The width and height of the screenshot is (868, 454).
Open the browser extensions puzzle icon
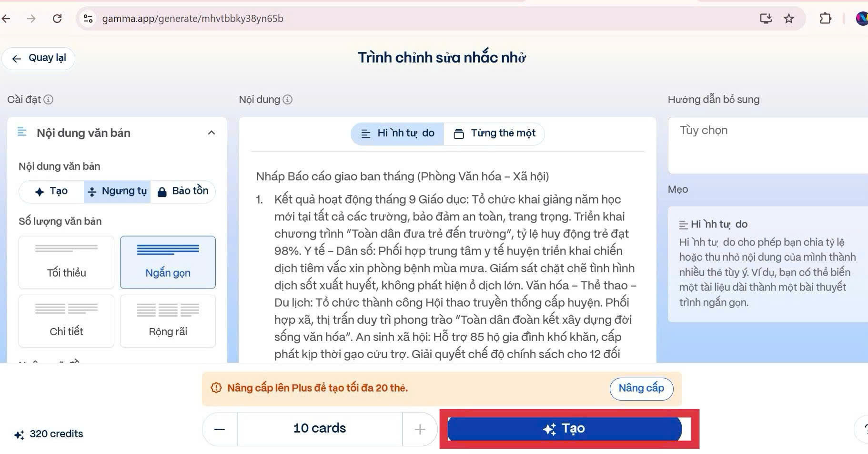(x=825, y=19)
